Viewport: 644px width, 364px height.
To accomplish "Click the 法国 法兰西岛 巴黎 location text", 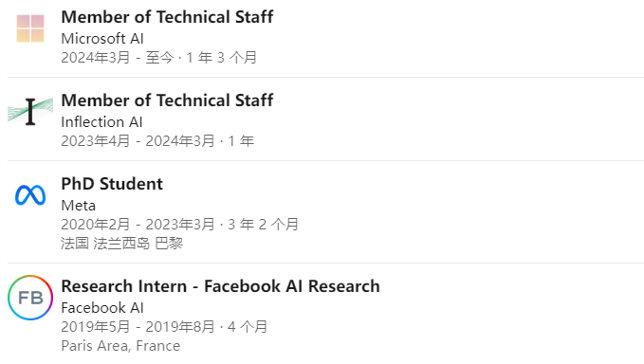I will (122, 244).
